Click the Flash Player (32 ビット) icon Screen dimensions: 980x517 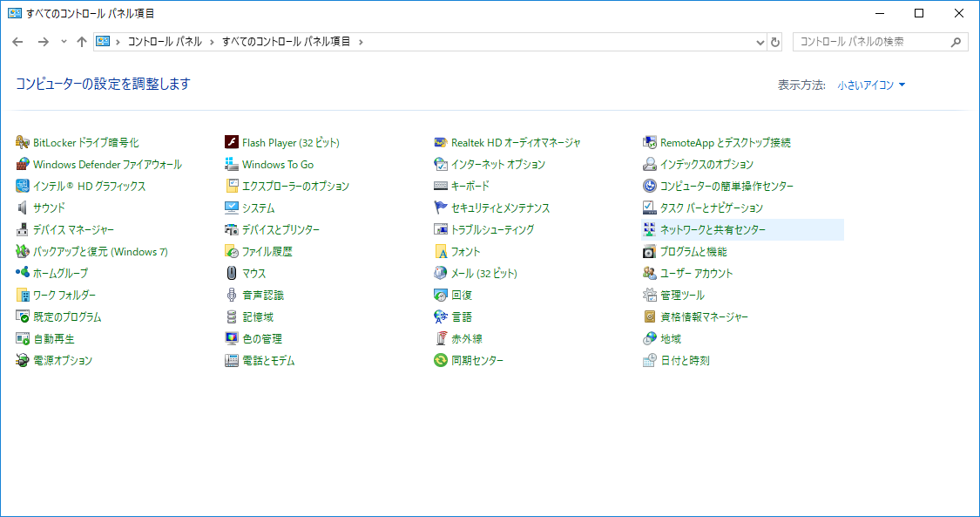click(x=232, y=142)
